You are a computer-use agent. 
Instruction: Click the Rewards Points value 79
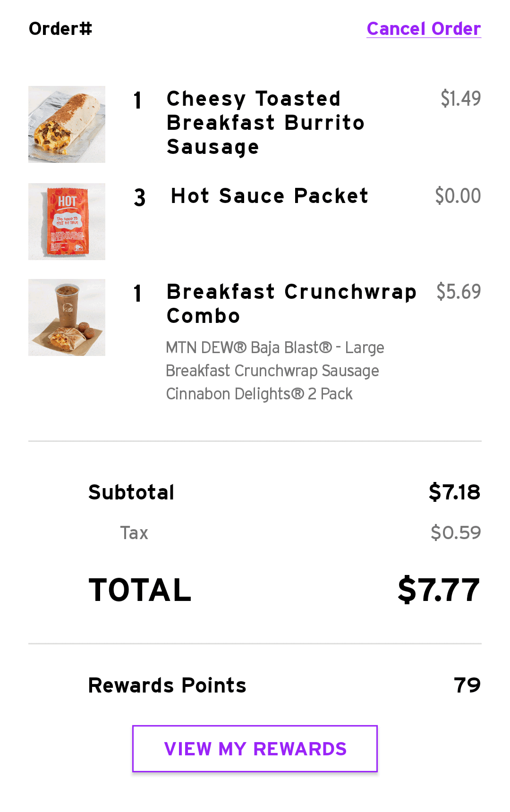coord(467,685)
